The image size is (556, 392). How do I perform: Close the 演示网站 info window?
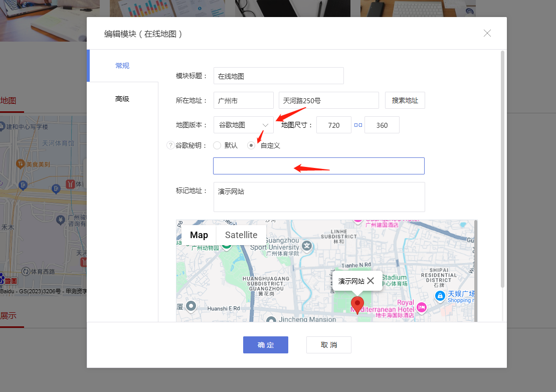tap(370, 281)
